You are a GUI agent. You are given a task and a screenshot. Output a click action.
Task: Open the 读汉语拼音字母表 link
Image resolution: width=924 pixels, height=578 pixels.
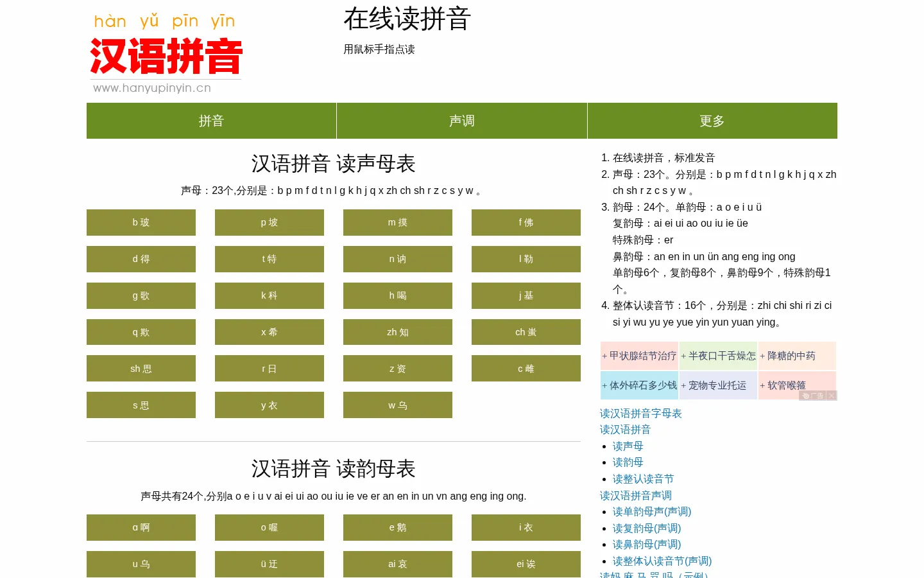click(641, 413)
